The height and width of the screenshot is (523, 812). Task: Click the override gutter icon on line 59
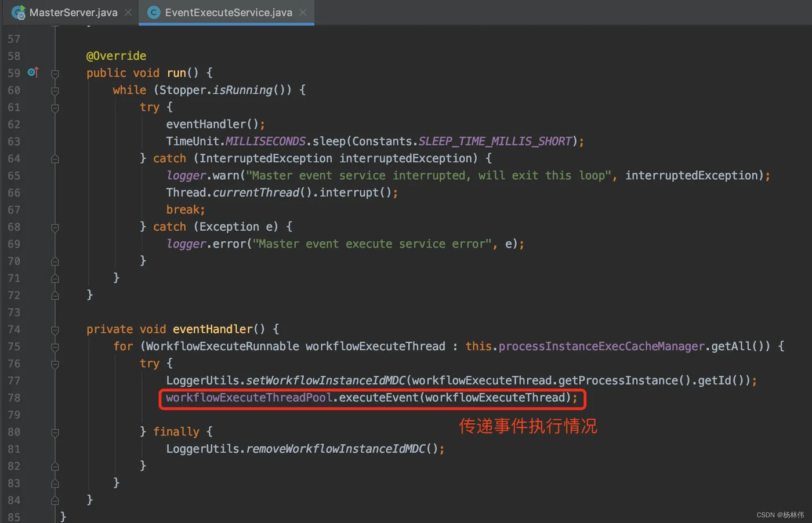(x=33, y=72)
